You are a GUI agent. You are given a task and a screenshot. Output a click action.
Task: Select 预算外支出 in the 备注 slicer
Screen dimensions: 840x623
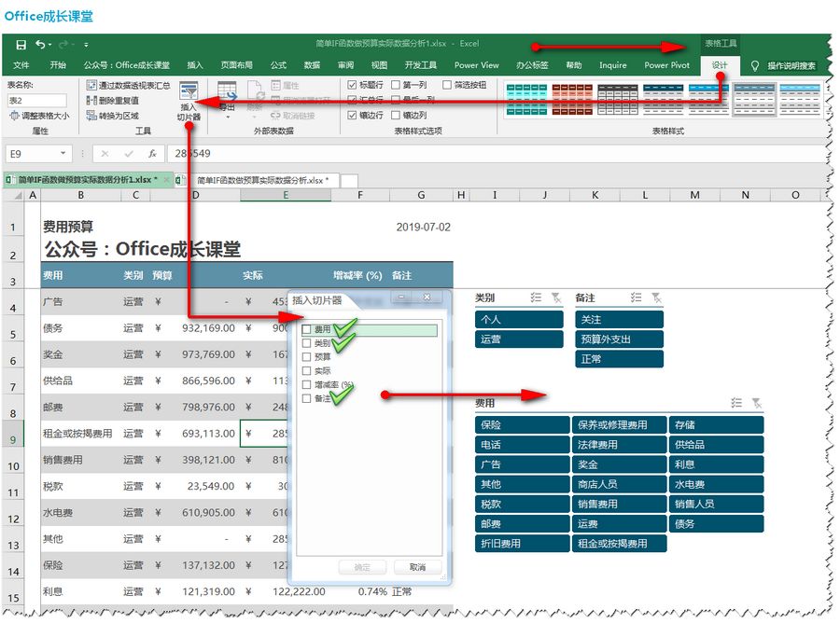click(619, 339)
